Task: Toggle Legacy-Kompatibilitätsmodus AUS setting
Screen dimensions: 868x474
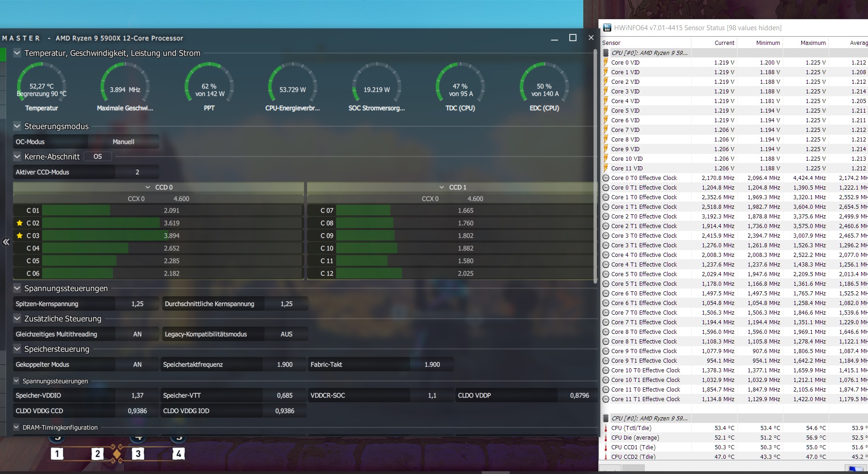Action: [x=286, y=334]
